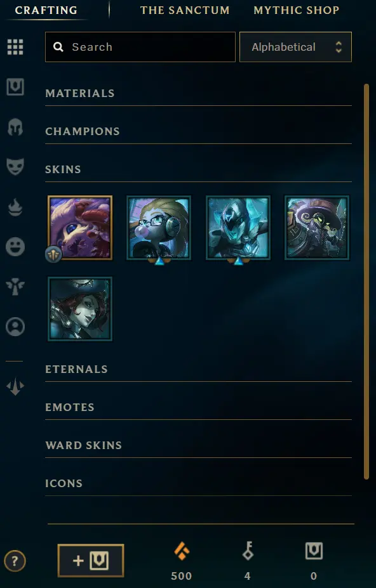This screenshot has width=376, height=588.
Task: Select the ward skins filter icon
Action: coord(15,287)
